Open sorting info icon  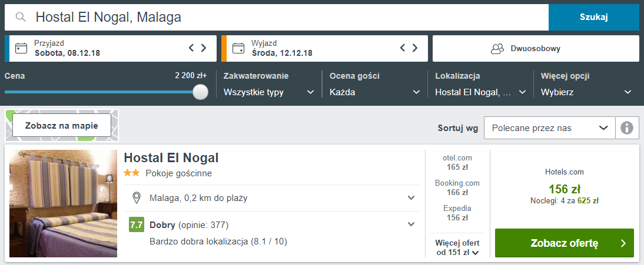[627, 128]
